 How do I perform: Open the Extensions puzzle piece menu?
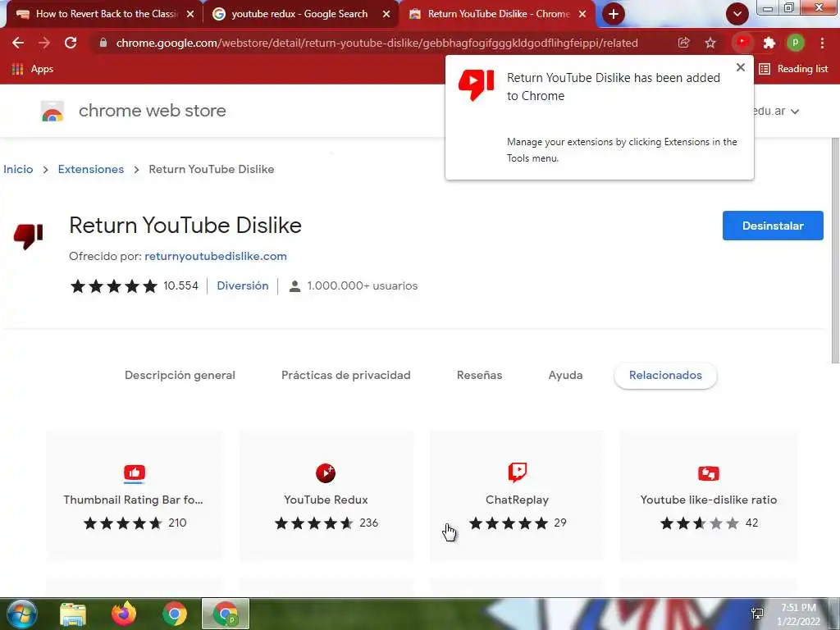tap(769, 43)
